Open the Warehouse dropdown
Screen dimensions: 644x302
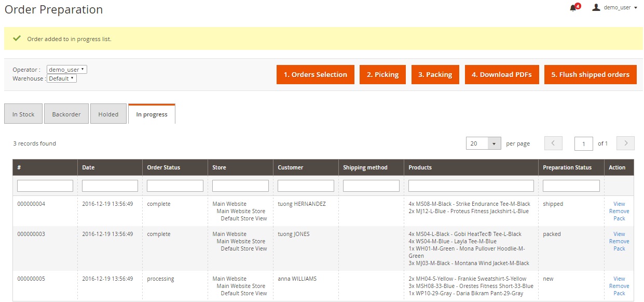[x=62, y=78]
